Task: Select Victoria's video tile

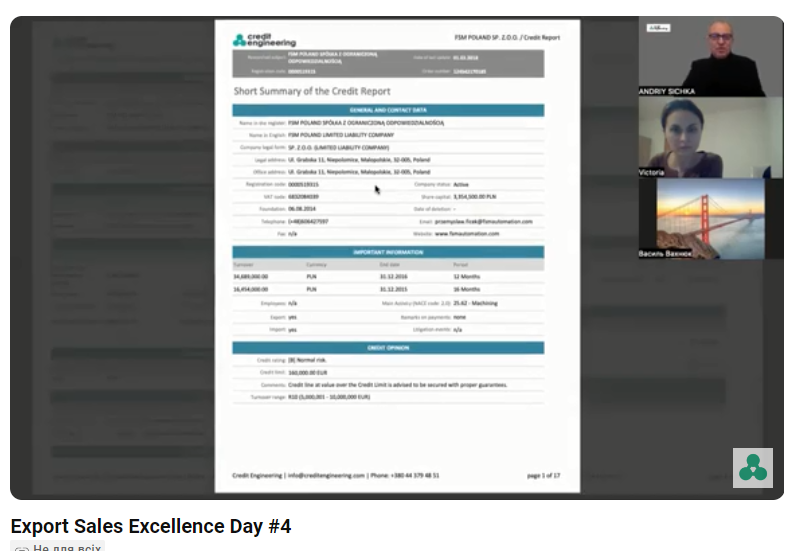Action: click(x=711, y=137)
